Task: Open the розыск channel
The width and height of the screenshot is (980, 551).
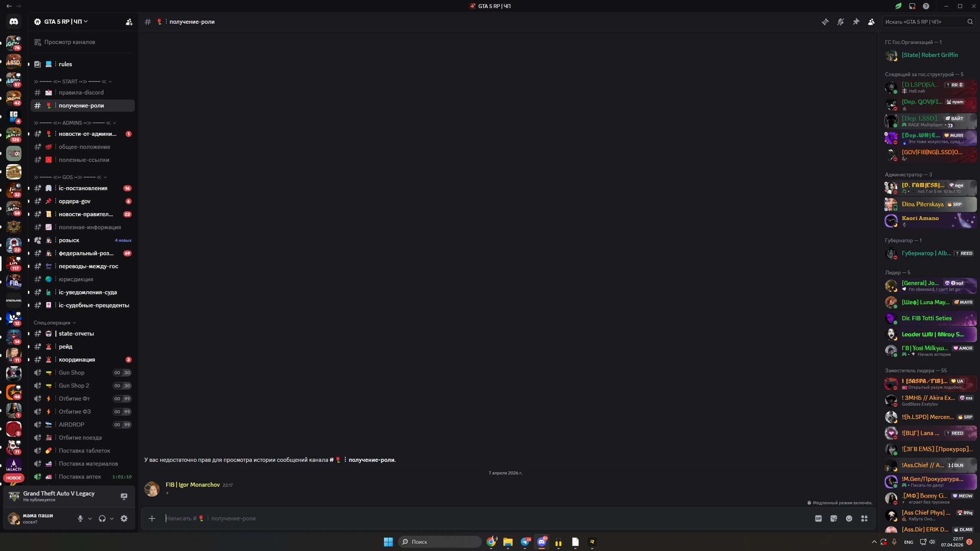Action: pos(69,240)
